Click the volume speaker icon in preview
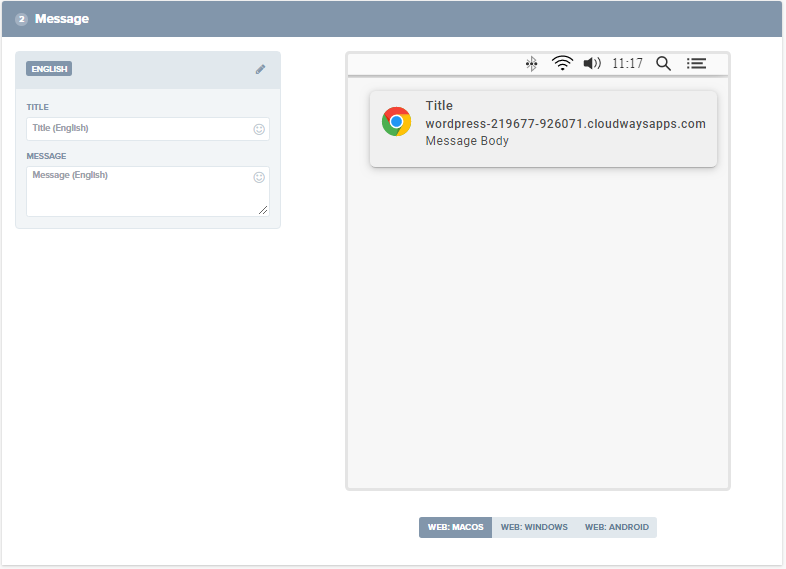The width and height of the screenshot is (786, 569). click(592, 63)
